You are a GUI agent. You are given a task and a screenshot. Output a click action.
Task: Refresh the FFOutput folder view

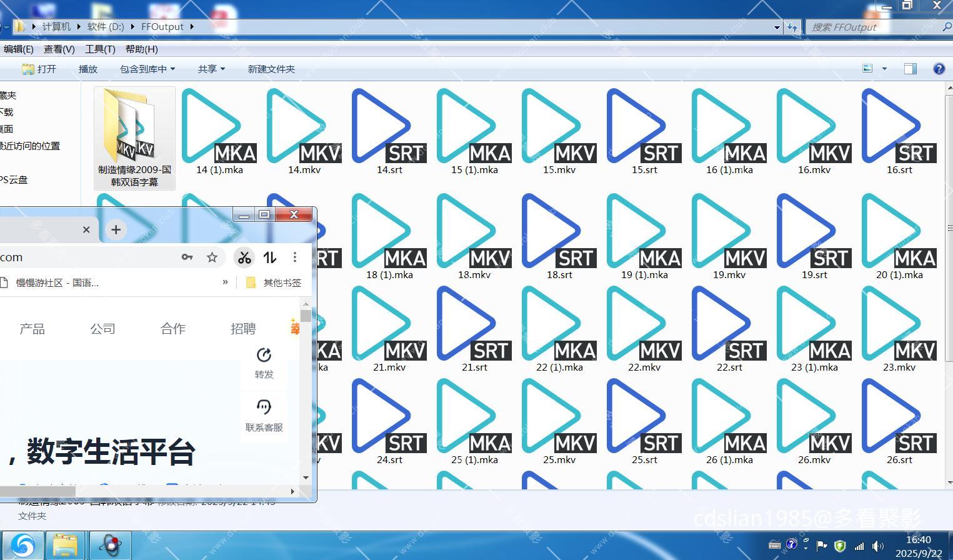tap(792, 27)
